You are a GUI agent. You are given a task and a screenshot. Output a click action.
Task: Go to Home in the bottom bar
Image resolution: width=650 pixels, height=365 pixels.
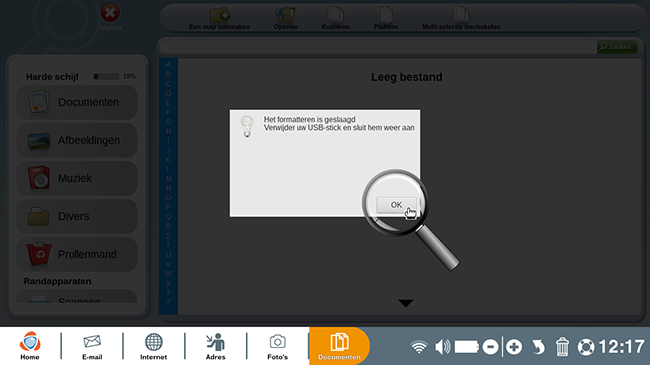pos(30,346)
